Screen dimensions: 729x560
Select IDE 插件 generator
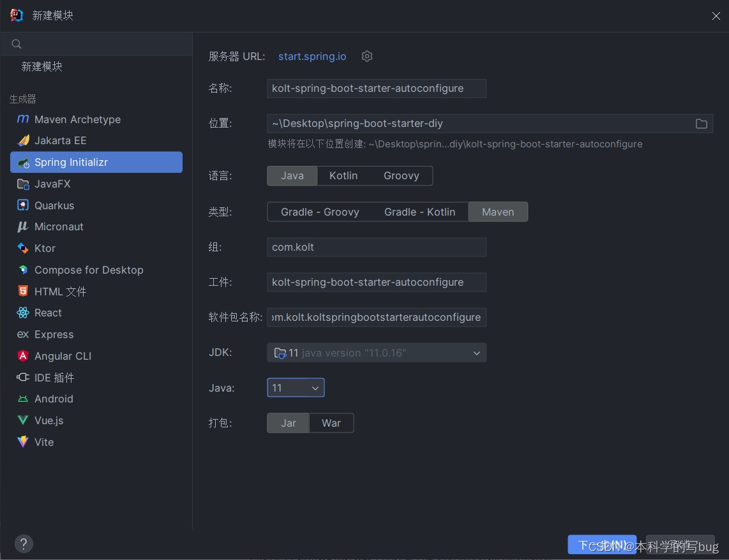[96, 378]
